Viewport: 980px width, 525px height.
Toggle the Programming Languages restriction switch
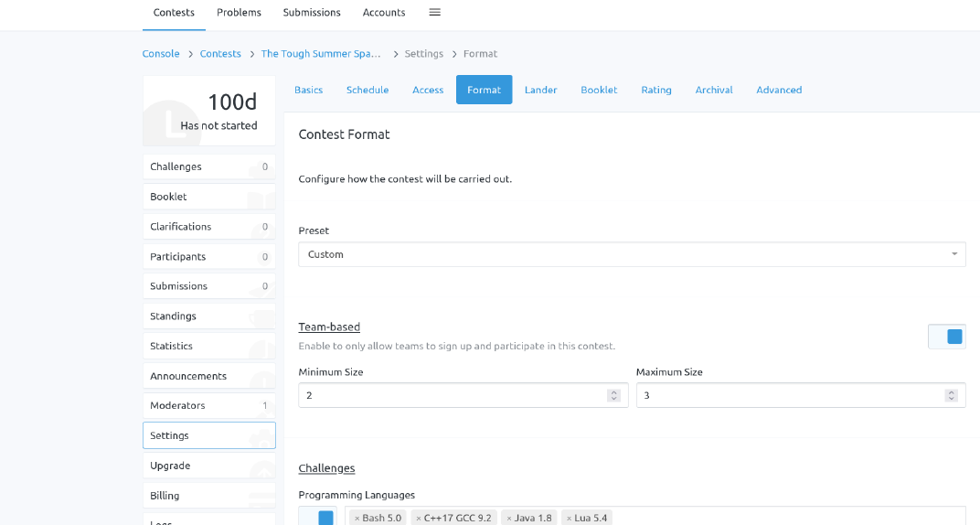click(x=317, y=517)
